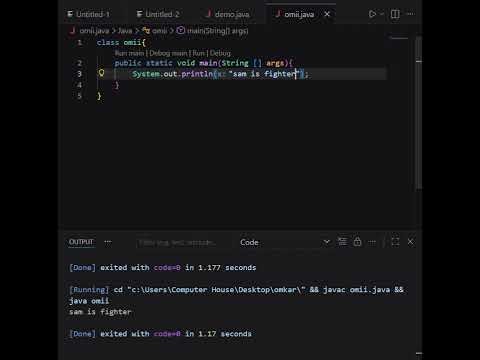Close the omii.java tab

click(327, 14)
